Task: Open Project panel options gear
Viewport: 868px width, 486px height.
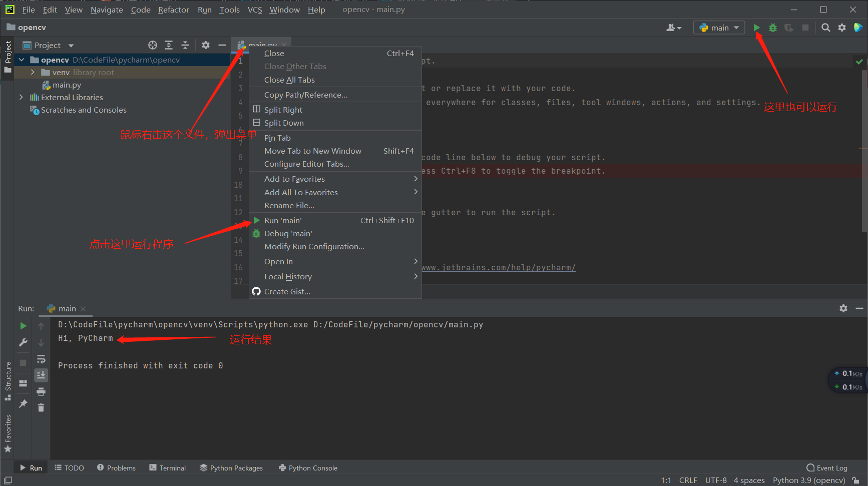Action: point(206,45)
